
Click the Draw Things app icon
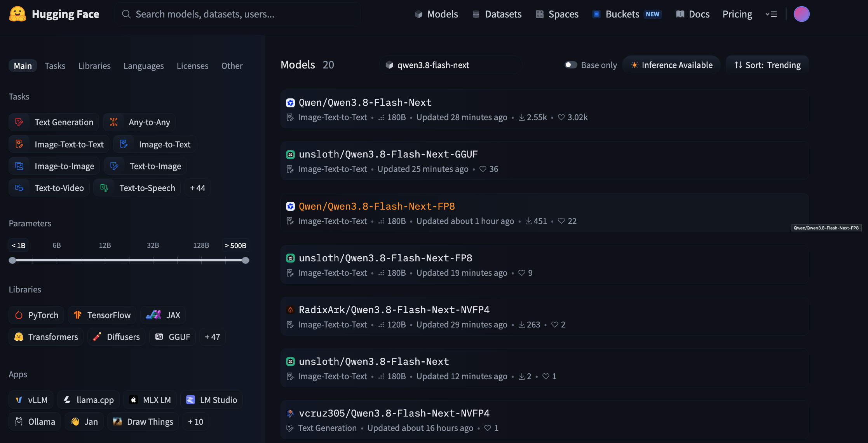(117, 422)
